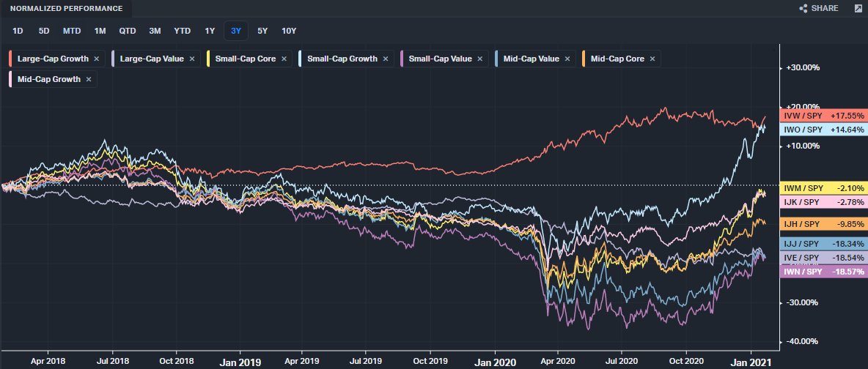This screenshot has width=868, height=369.
Task: Click the Small-Cap Core legend label
Action: pyautogui.click(x=246, y=59)
